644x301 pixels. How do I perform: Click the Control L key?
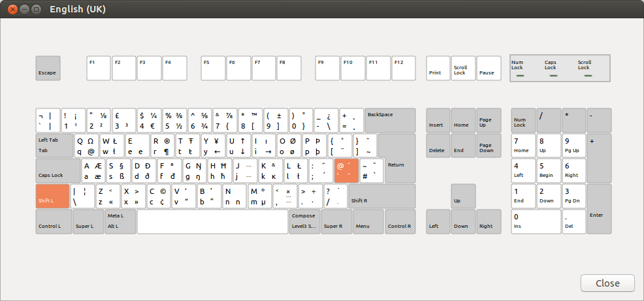pos(54,222)
